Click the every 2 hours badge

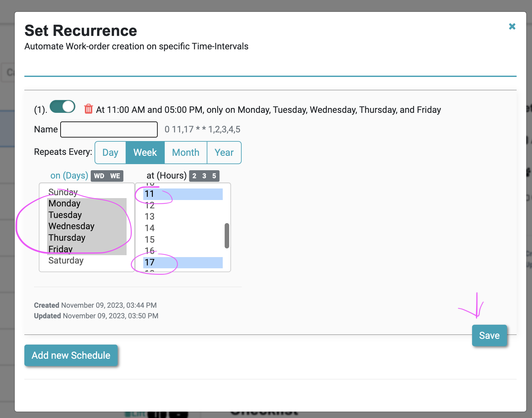coord(194,176)
